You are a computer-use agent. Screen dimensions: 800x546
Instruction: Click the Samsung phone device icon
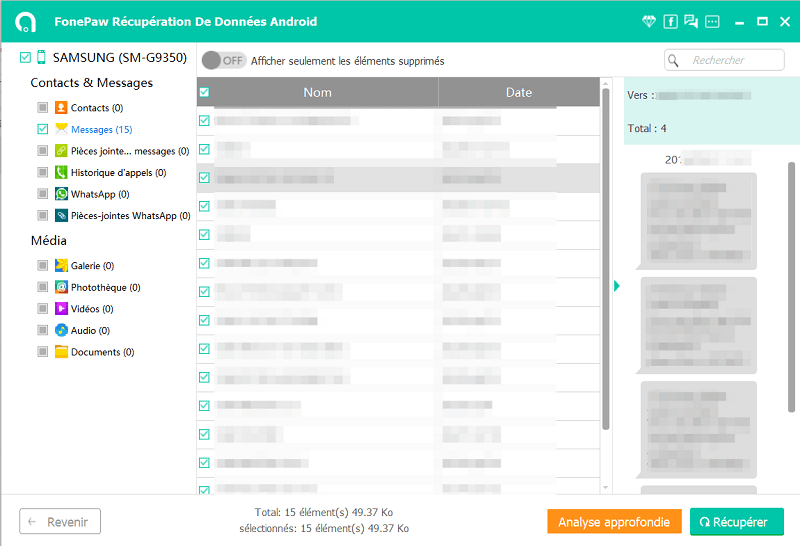[x=41, y=57]
